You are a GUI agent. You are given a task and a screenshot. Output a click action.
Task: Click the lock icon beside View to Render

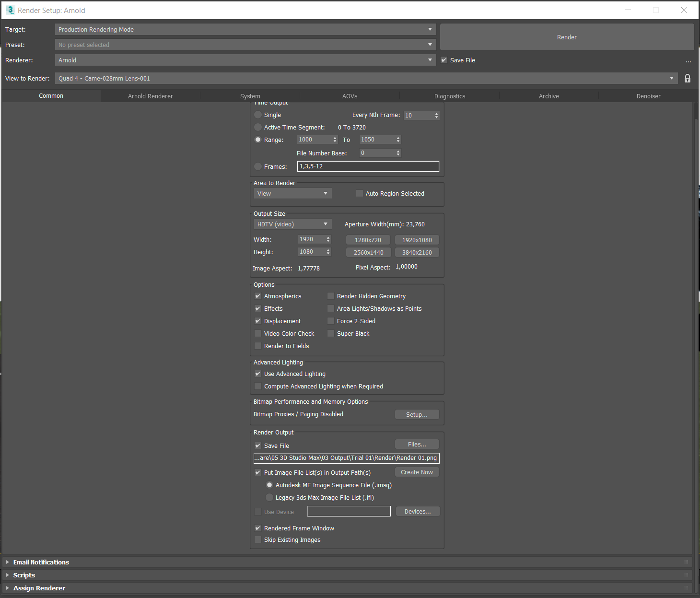[688, 78]
